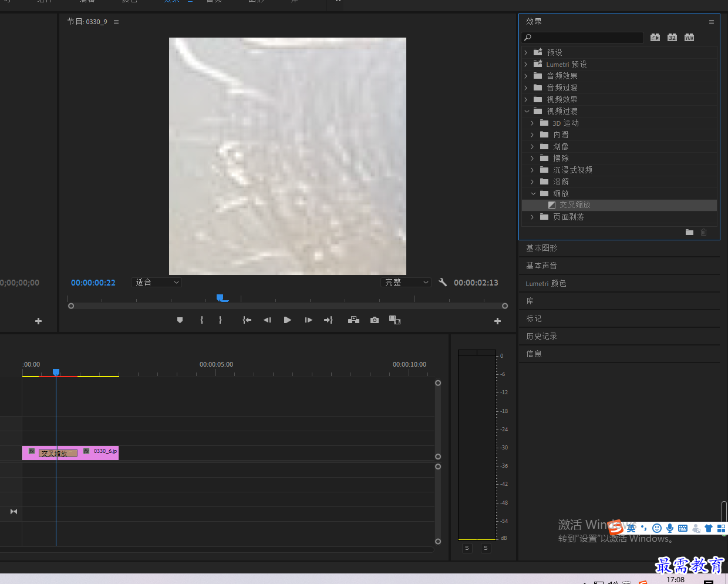Select the 沉浸式视频 folder
Screen dimensions: 728x584
pyautogui.click(x=572, y=170)
